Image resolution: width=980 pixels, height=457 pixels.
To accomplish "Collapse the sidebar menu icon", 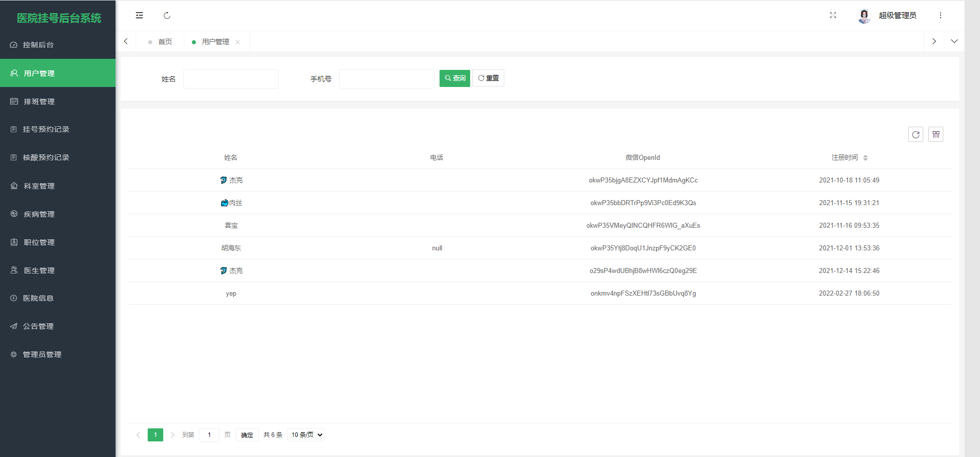I will click(139, 16).
